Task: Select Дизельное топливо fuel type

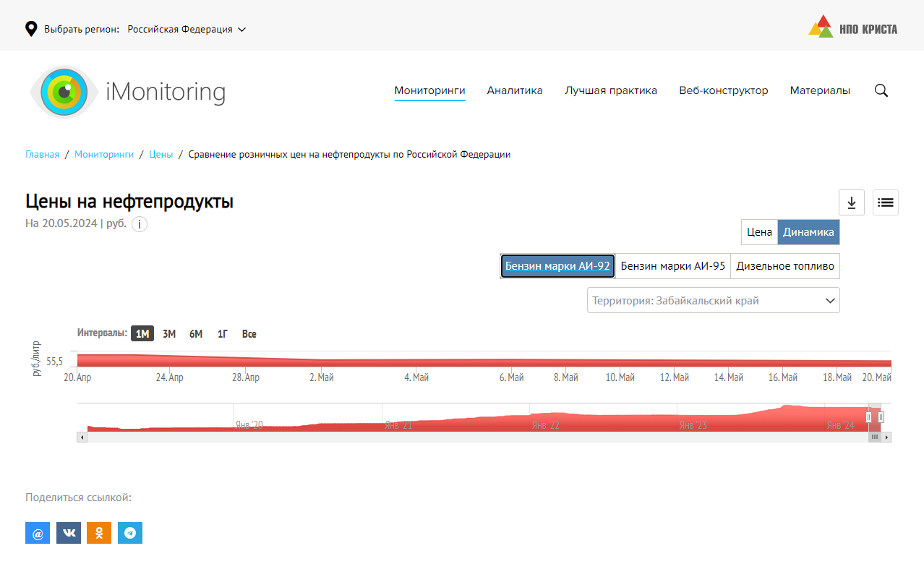Action: point(784,266)
